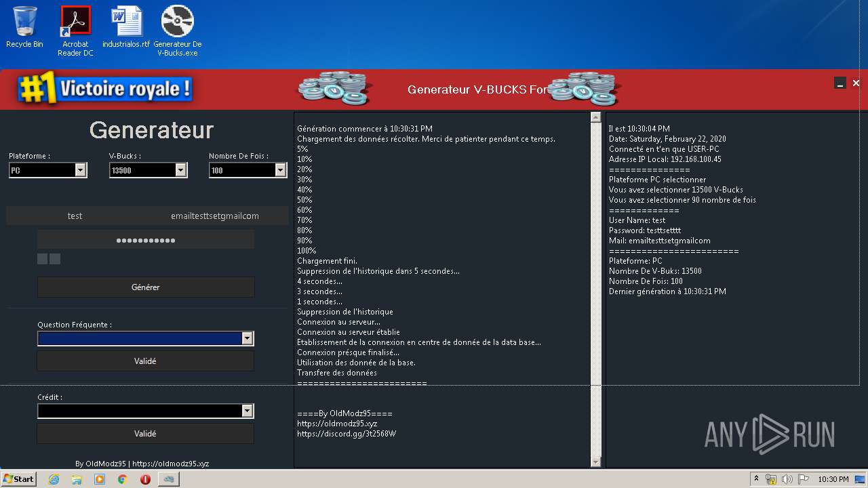This screenshot has width=868, height=488.
Task: Click 'Connecté en t'en que USER-PC' line
Action: [x=664, y=149]
